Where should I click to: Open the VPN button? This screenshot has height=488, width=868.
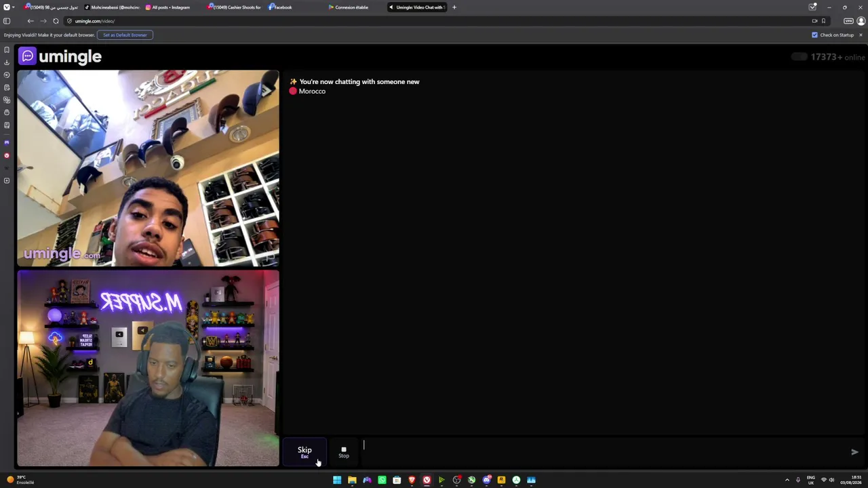(848, 21)
